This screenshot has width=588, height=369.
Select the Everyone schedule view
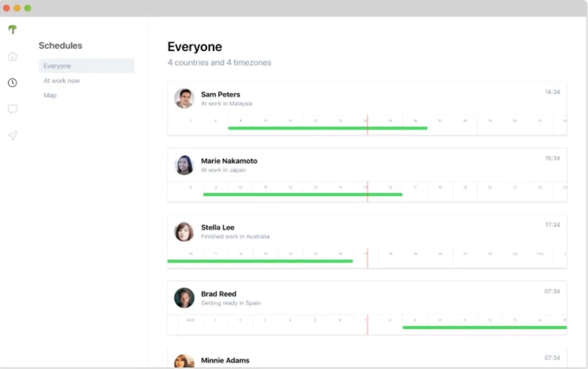57,66
